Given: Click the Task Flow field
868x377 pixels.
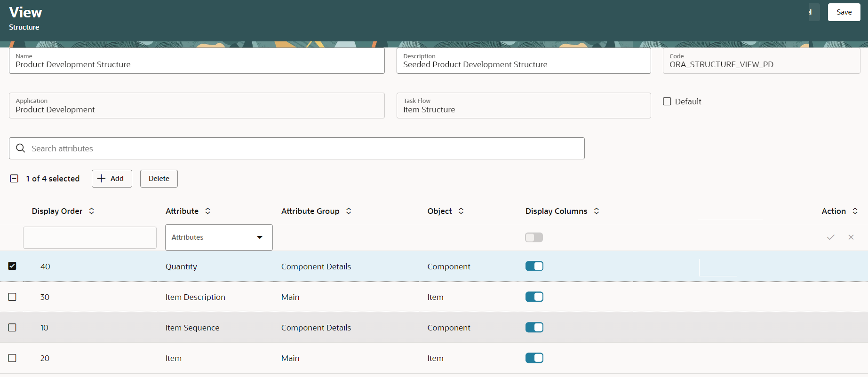Looking at the screenshot, I should pos(524,105).
